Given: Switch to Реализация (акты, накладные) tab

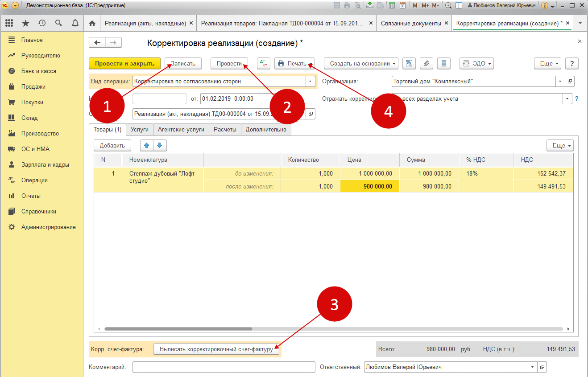Looking at the screenshot, I should (145, 23).
